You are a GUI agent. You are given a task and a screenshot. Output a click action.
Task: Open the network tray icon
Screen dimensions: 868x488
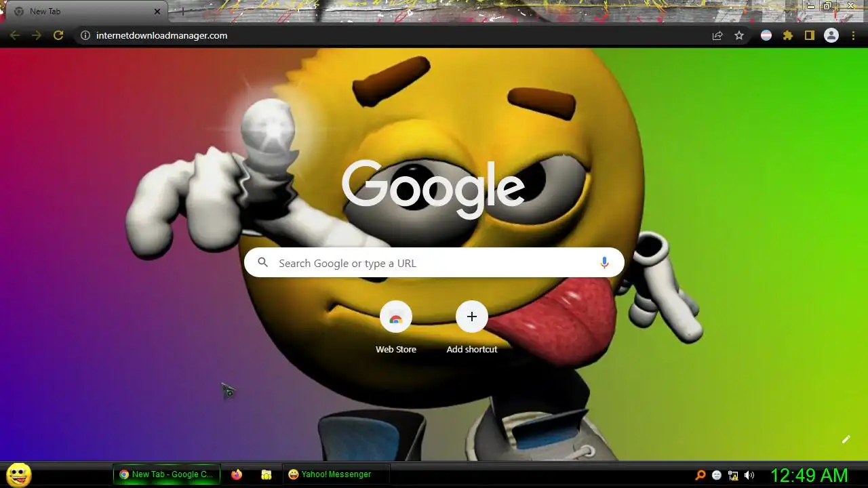733,475
